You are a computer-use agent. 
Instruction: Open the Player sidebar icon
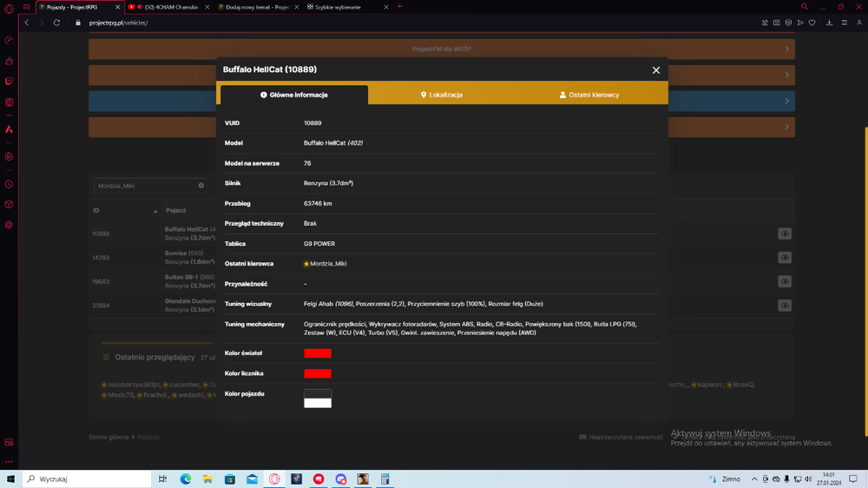(9, 157)
